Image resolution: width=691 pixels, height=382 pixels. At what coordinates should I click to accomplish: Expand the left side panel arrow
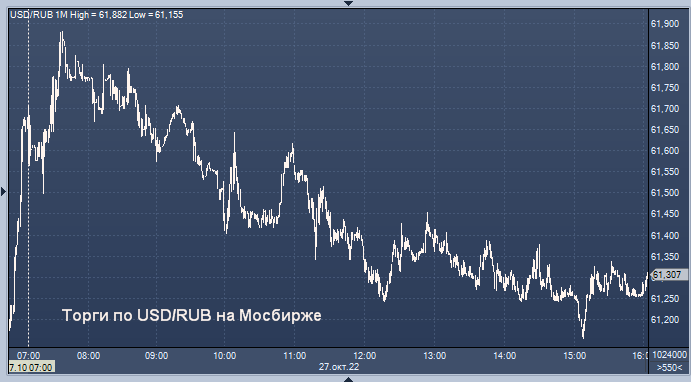click(4, 191)
